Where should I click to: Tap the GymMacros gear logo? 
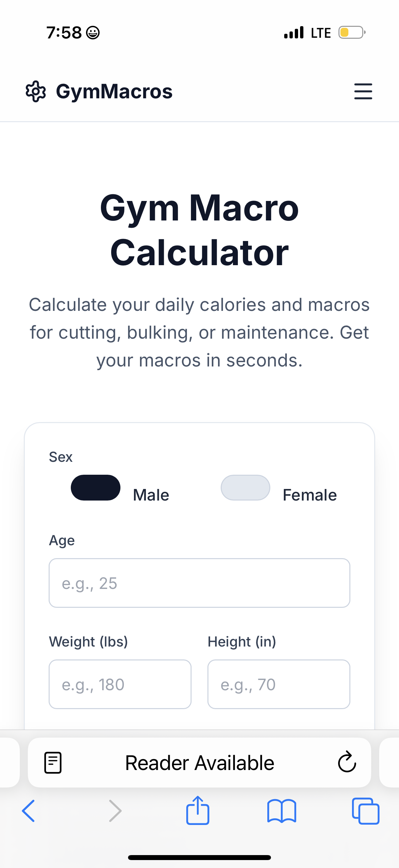(36, 91)
